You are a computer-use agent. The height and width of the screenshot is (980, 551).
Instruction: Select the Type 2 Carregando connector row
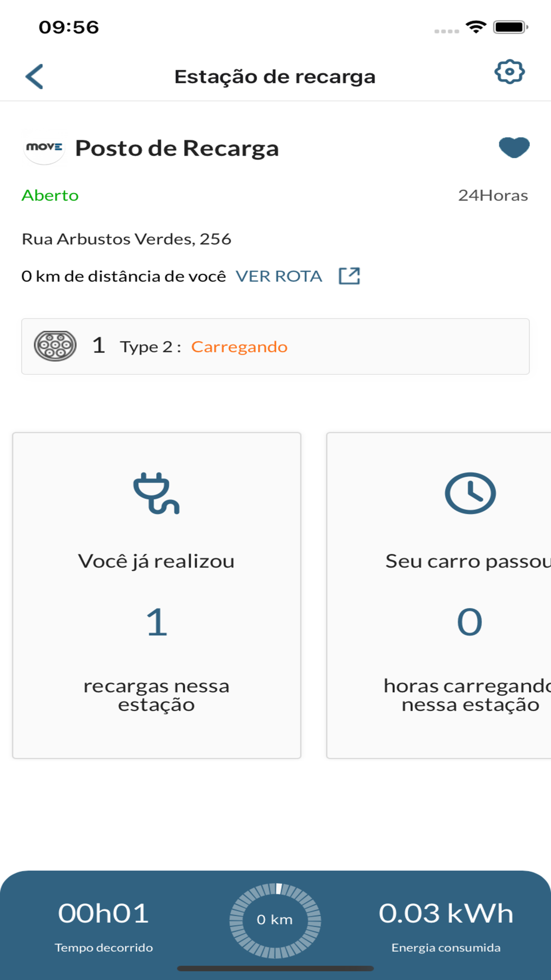(x=275, y=346)
